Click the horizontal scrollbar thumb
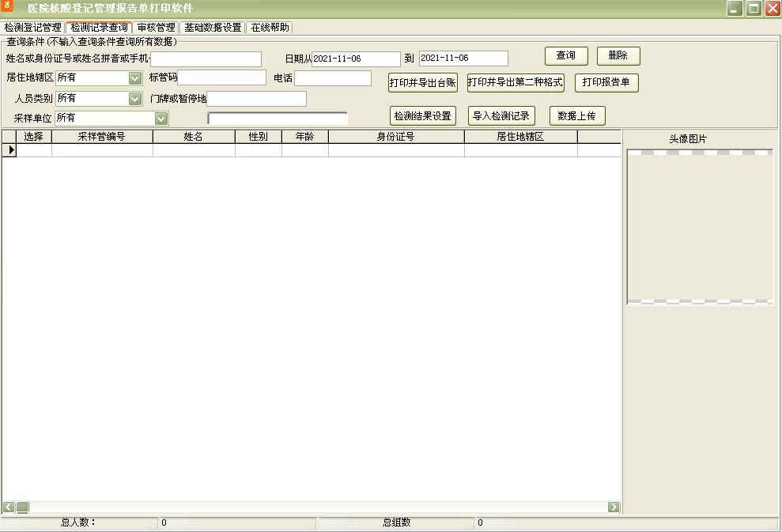This screenshot has height=532, width=782. click(x=22, y=507)
